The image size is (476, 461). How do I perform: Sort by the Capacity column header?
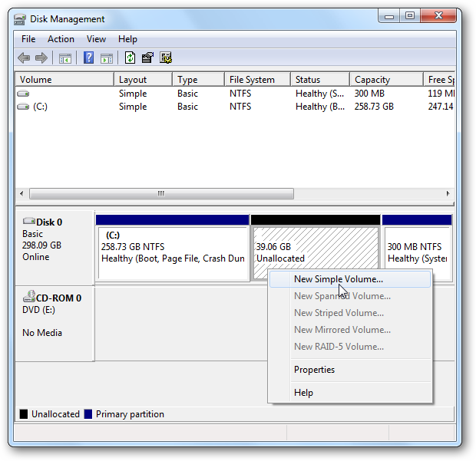point(386,80)
